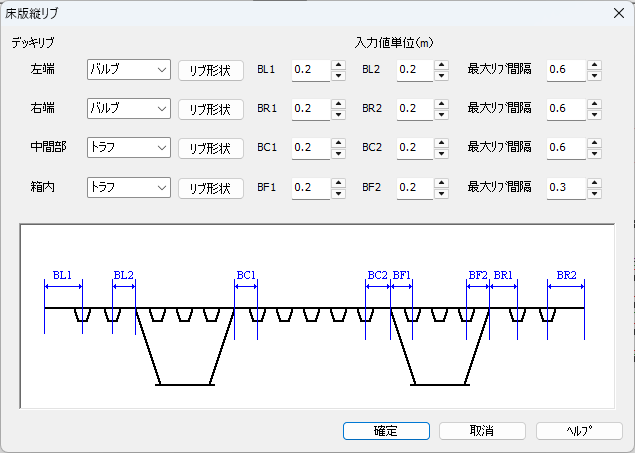Click the BC2 label in diagram
Screen dimensions: 635x453
pos(377,275)
